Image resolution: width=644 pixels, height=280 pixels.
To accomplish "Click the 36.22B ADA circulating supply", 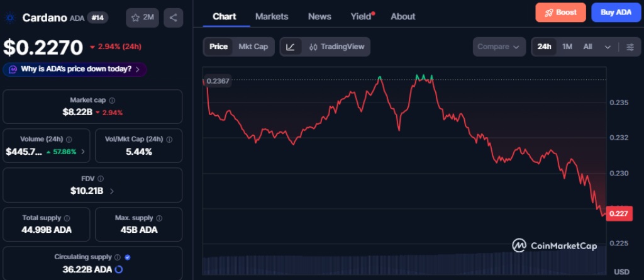I will click(87, 270).
